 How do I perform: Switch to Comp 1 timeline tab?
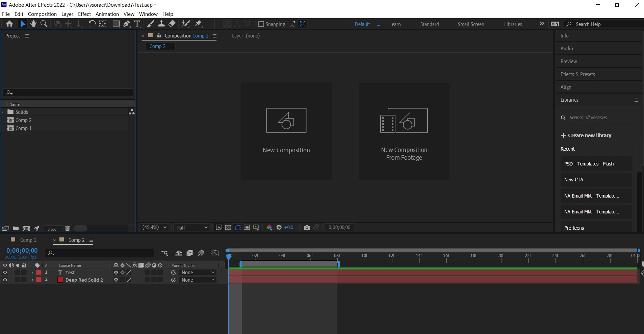28,240
